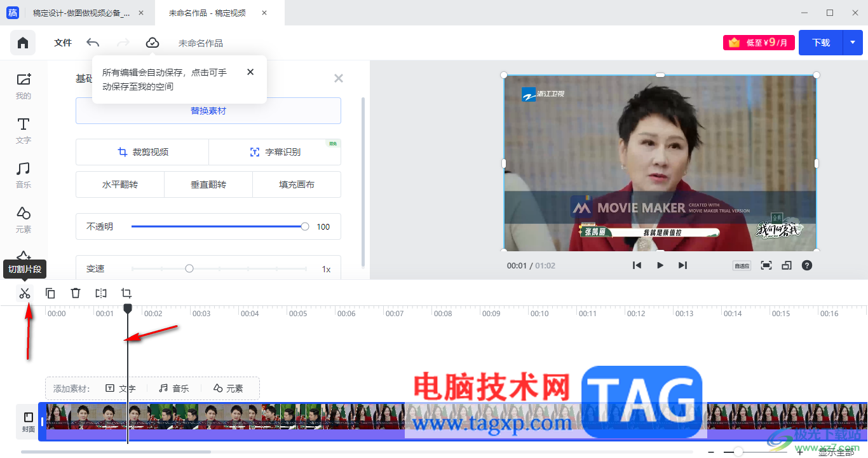The width and height of the screenshot is (868, 458).
Task: Click the crop icon in timeline toolbar
Action: [x=126, y=293]
